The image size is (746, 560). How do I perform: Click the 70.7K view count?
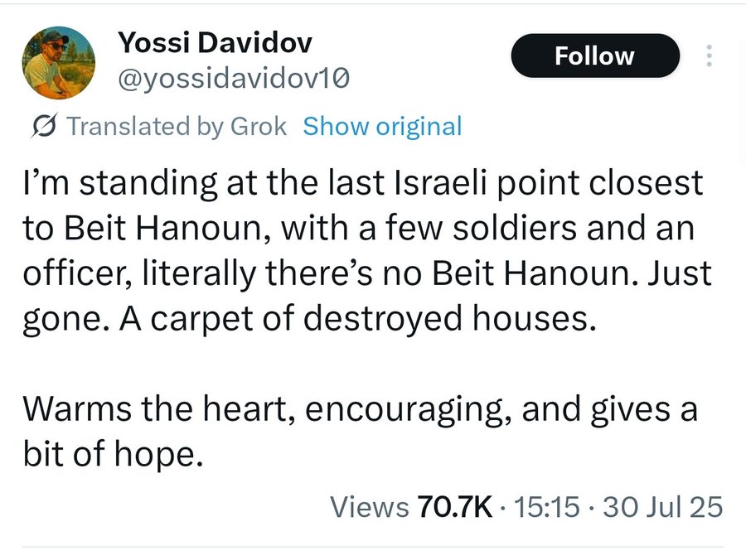tap(456, 506)
